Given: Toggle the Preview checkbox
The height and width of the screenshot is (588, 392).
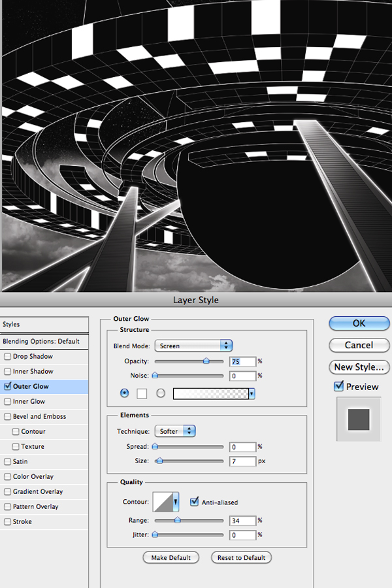Looking at the screenshot, I should coord(338,386).
